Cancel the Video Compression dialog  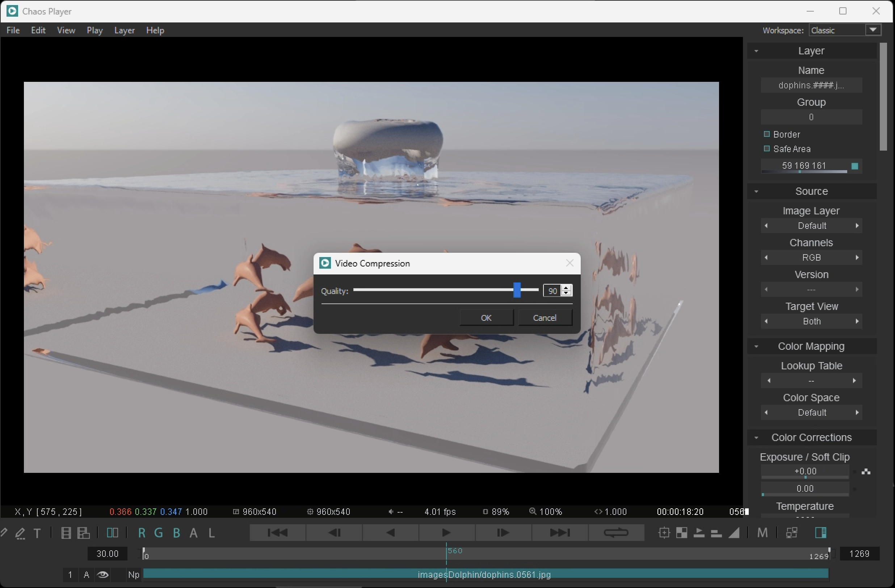[545, 318]
